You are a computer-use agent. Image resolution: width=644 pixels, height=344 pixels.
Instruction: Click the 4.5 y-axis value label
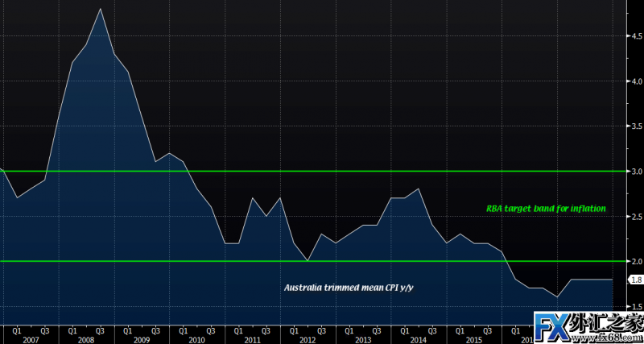pos(635,36)
